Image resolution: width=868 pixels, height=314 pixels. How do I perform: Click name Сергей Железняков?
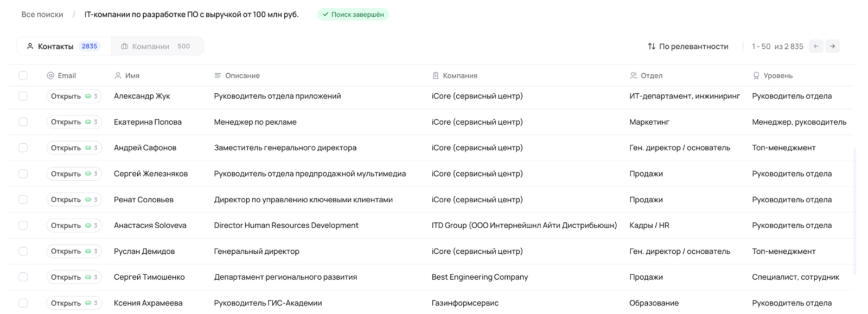pos(151,174)
